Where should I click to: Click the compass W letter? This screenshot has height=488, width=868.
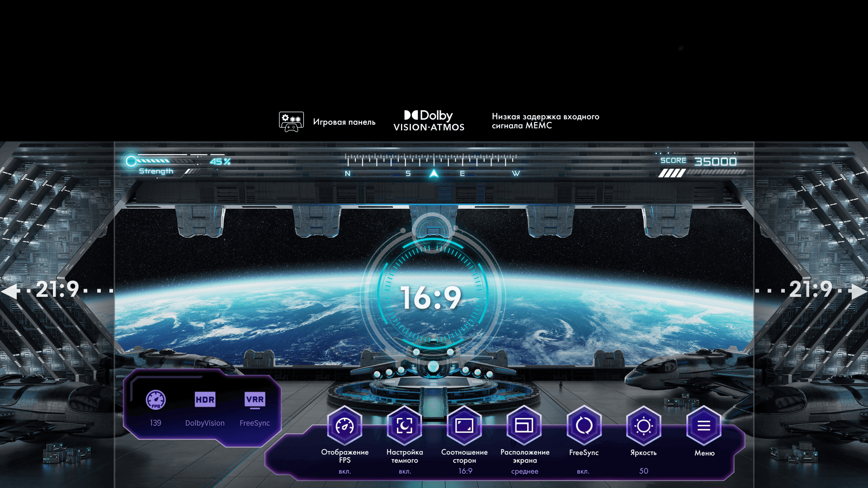516,174
